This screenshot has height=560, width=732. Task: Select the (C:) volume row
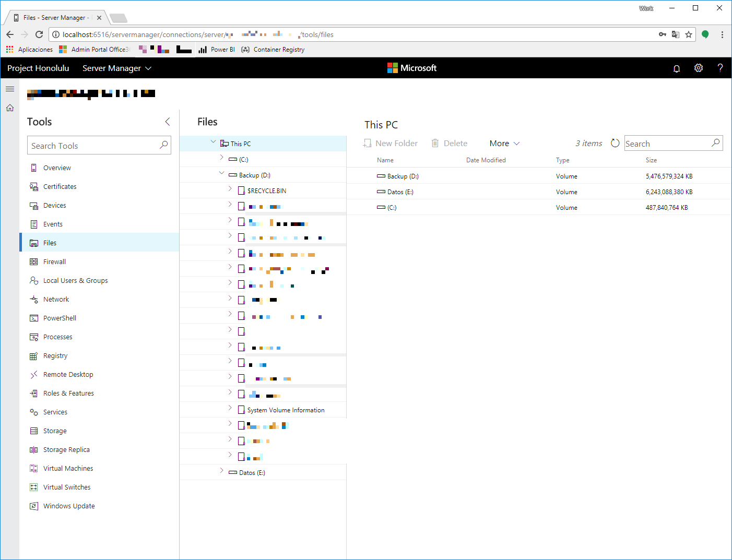[x=539, y=207]
